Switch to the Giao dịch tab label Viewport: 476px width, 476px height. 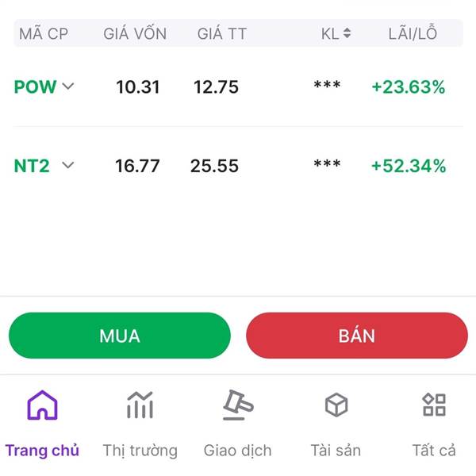click(x=237, y=451)
